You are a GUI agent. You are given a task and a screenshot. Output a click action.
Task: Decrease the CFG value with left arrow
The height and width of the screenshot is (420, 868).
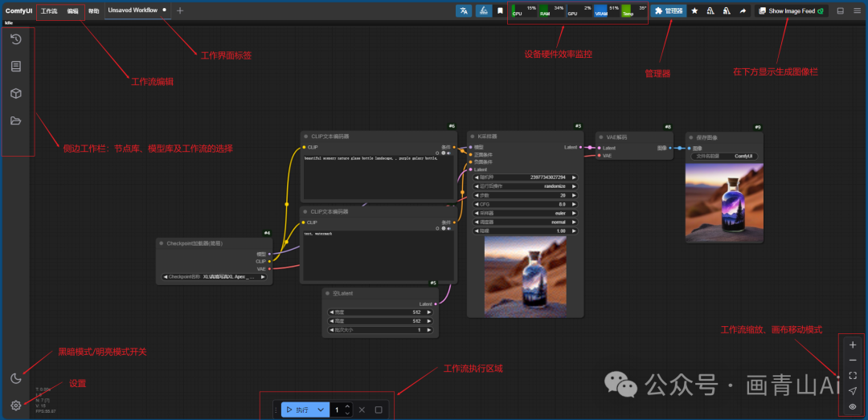pos(477,204)
